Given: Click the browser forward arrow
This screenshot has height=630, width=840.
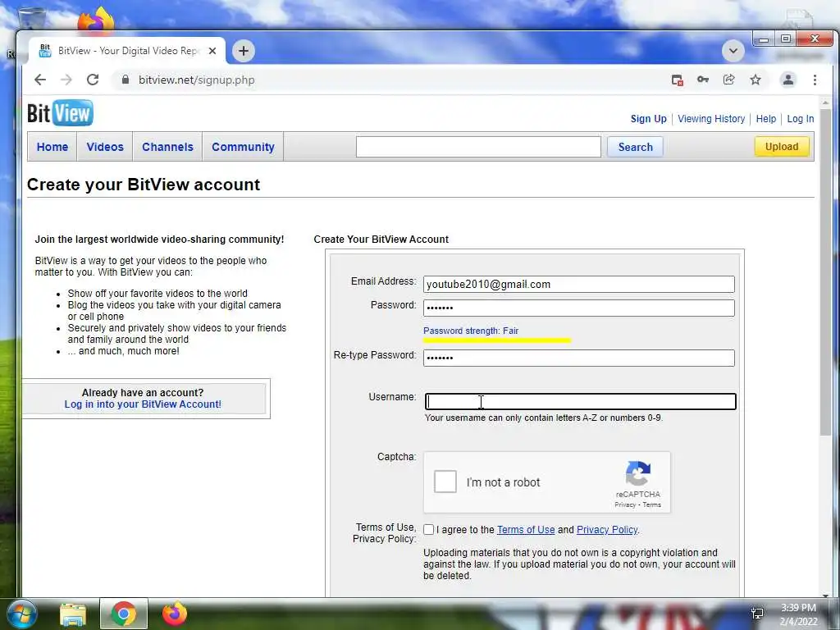Looking at the screenshot, I should tap(66, 80).
